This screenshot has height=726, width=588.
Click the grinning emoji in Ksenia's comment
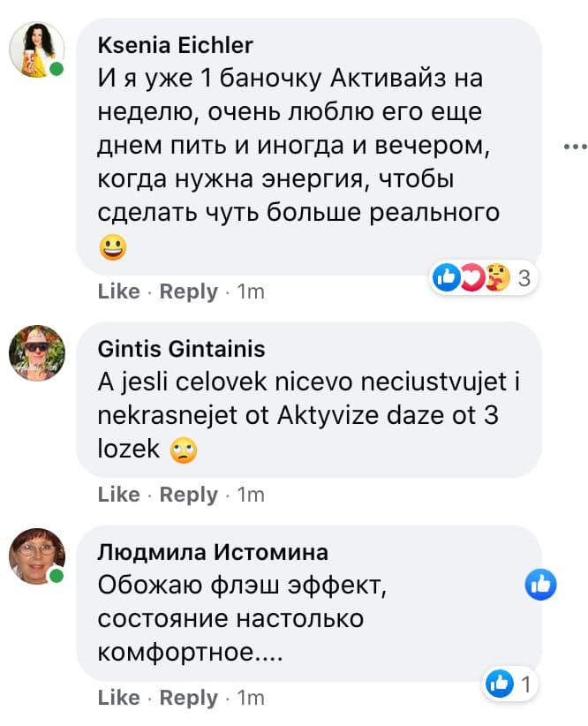tap(115, 248)
